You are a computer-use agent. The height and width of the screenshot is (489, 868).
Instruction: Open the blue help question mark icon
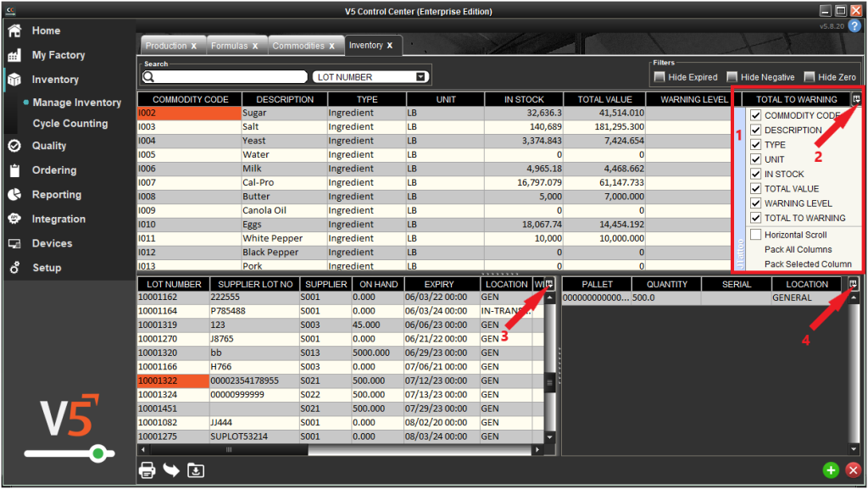tap(854, 26)
